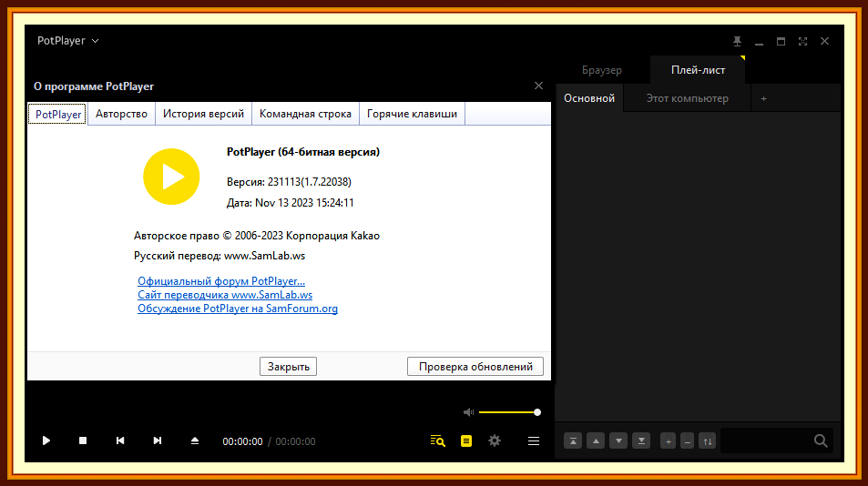Pin the player window on top

pos(737,42)
